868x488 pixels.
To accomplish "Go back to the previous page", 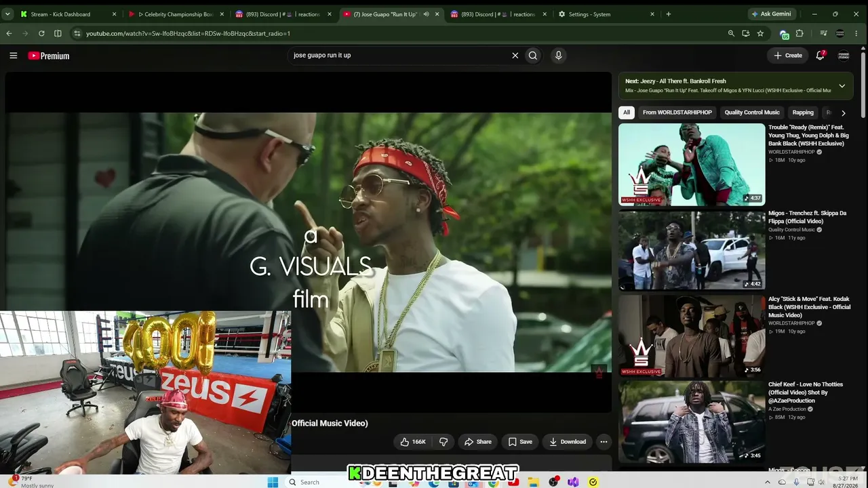I will coord(9,33).
